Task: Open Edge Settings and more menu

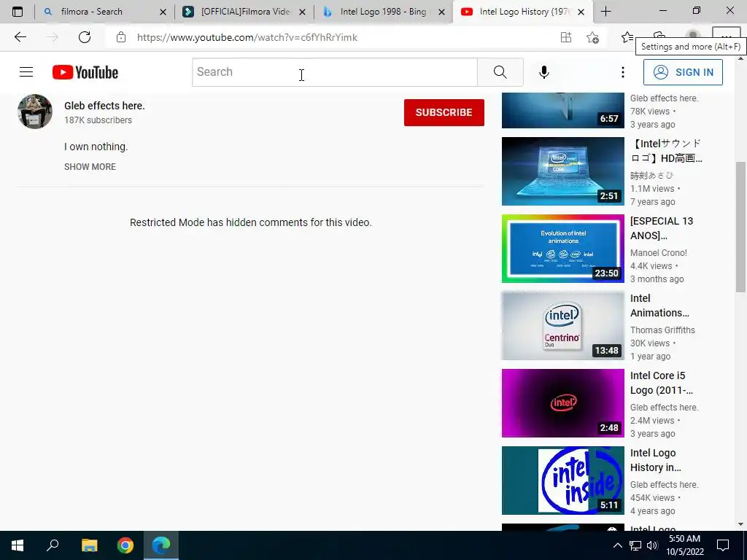Action: [726, 36]
